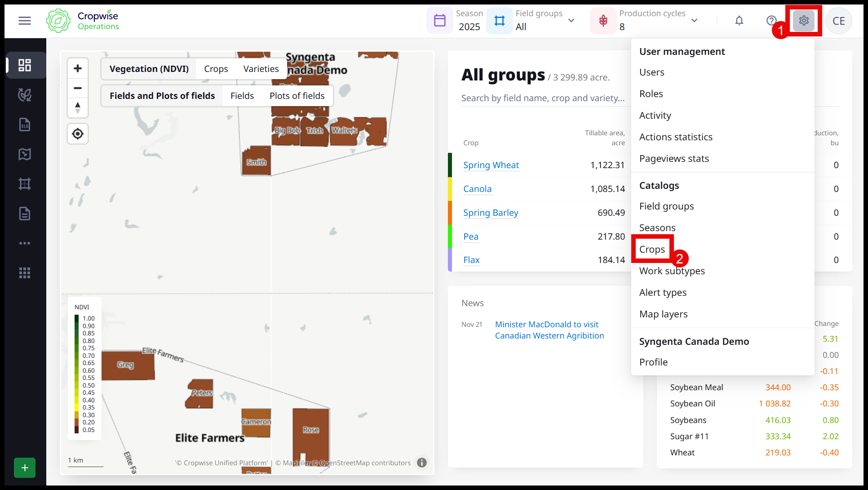Select Crops in Catalogs menu

click(x=652, y=249)
